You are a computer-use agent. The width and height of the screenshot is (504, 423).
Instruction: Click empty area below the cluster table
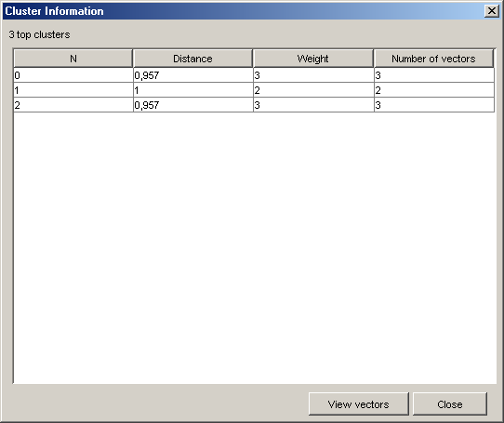(x=254, y=247)
